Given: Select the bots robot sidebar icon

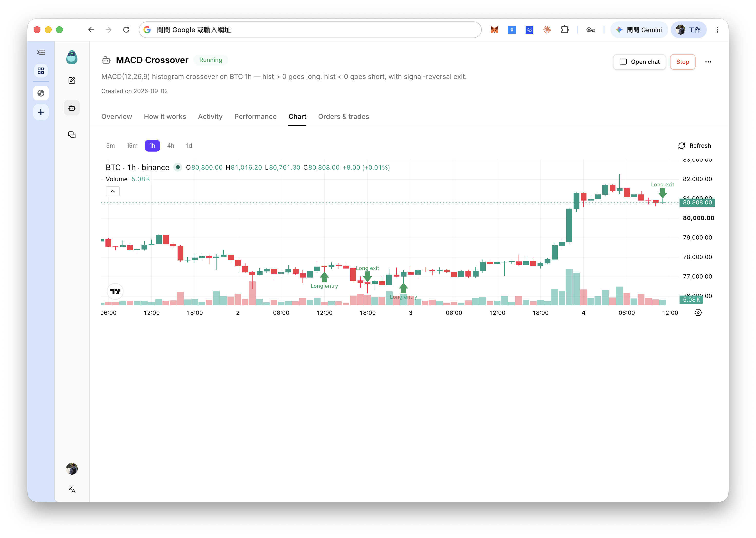Looking at the screenshot, I should (x=72, y=108).
